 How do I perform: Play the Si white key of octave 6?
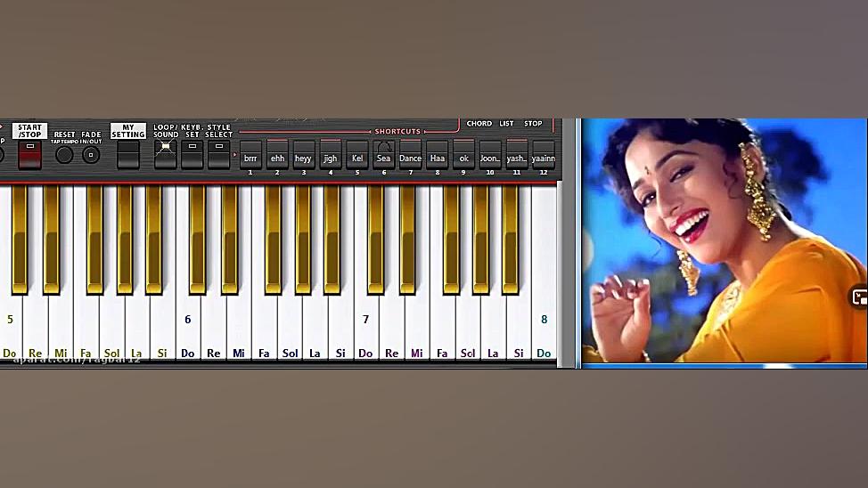[x=340, y=329]
